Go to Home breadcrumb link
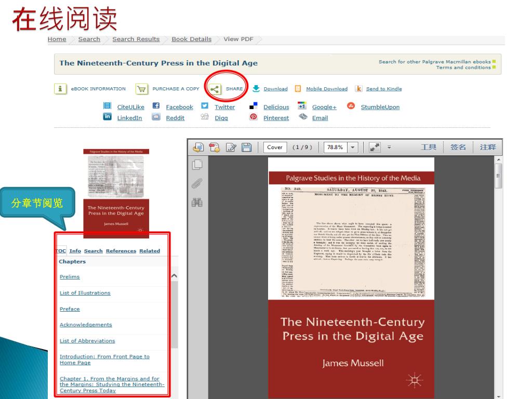The width and height of the screenshot is (532, 399). coord(57,39)
